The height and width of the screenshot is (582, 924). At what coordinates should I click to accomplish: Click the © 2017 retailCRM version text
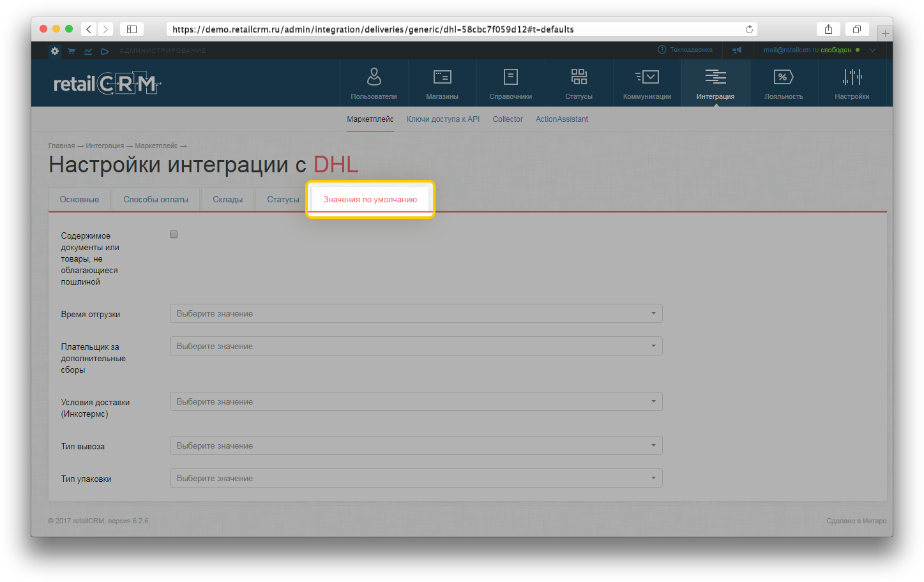[98, 521]
